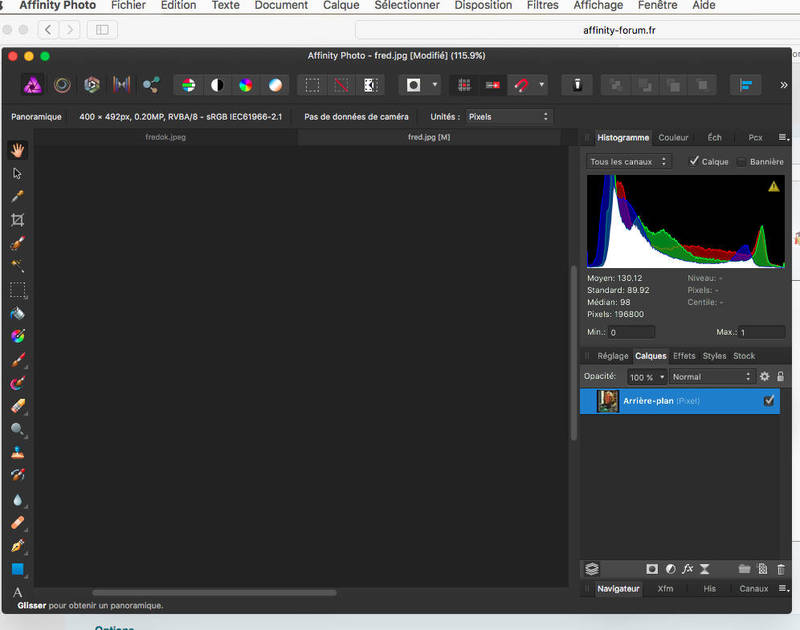
Task: Click the histogram warning triangle
Action: click(x=773, y=187)
